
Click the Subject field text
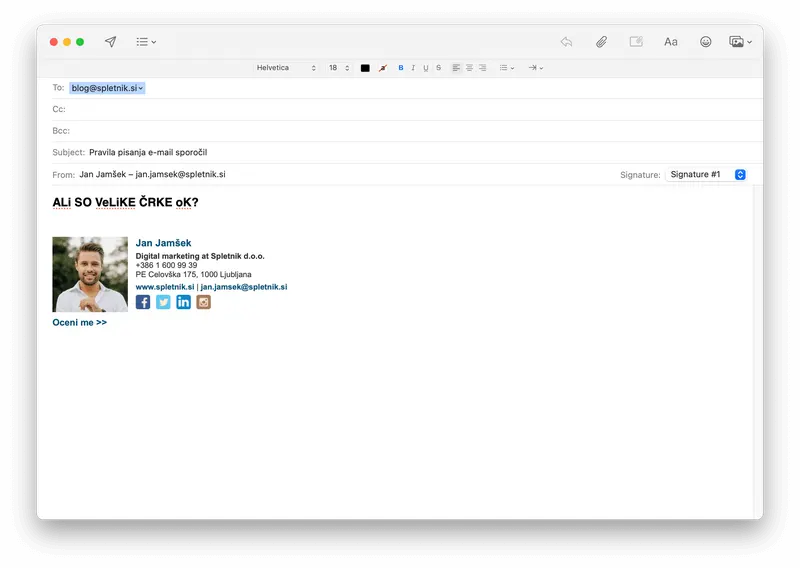click(148, 152)
